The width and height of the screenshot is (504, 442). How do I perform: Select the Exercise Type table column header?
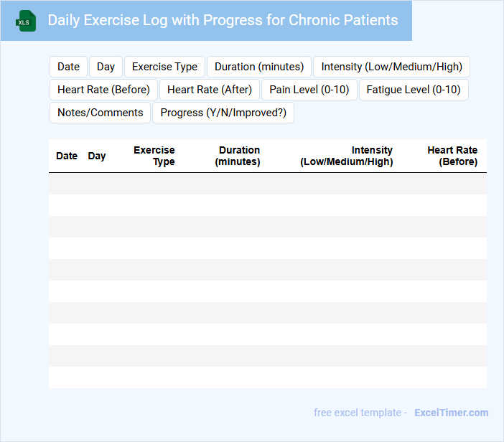[154, 156]
